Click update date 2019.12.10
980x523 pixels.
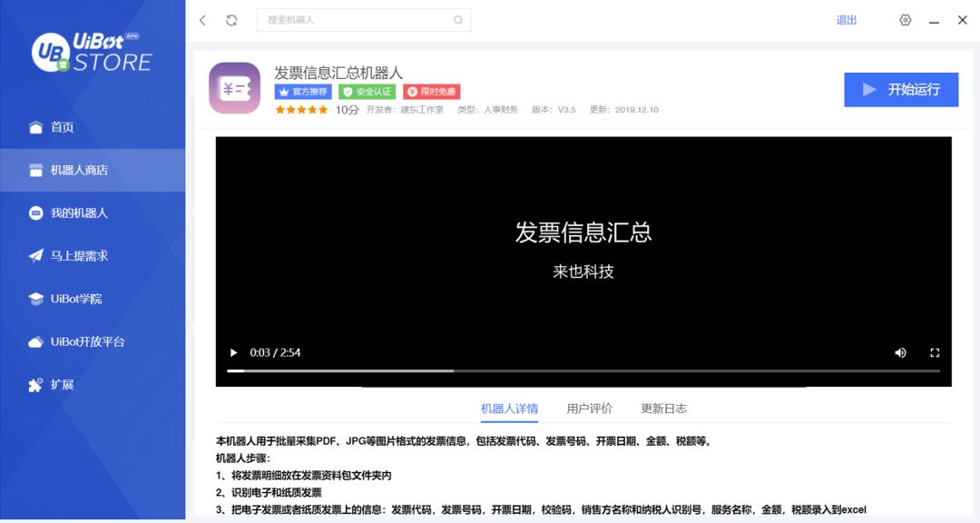click(x=637, y=110)
